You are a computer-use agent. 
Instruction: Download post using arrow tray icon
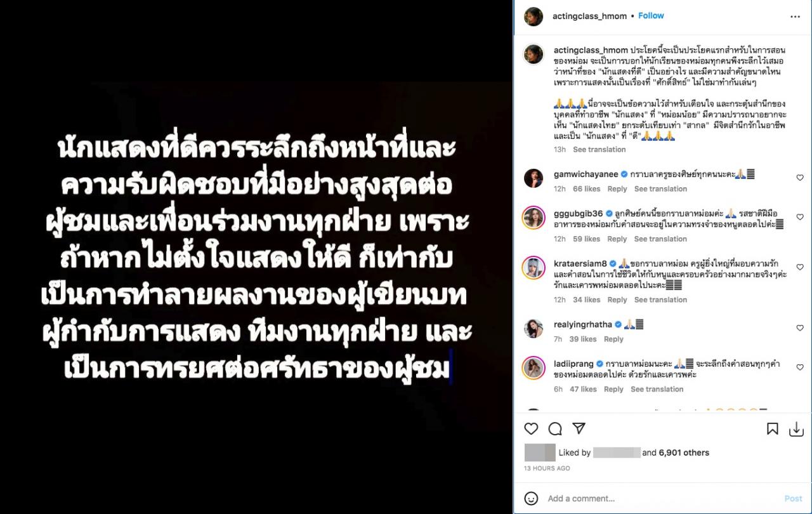[796, 430]
